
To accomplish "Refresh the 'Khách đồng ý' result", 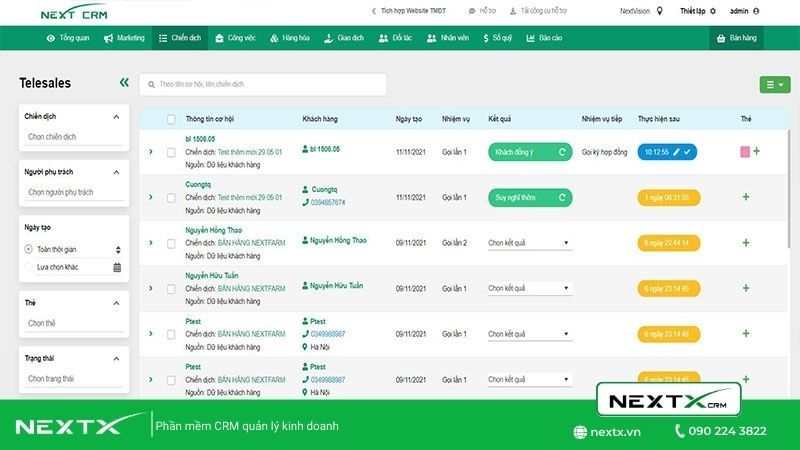I will [x=562, y=152].
